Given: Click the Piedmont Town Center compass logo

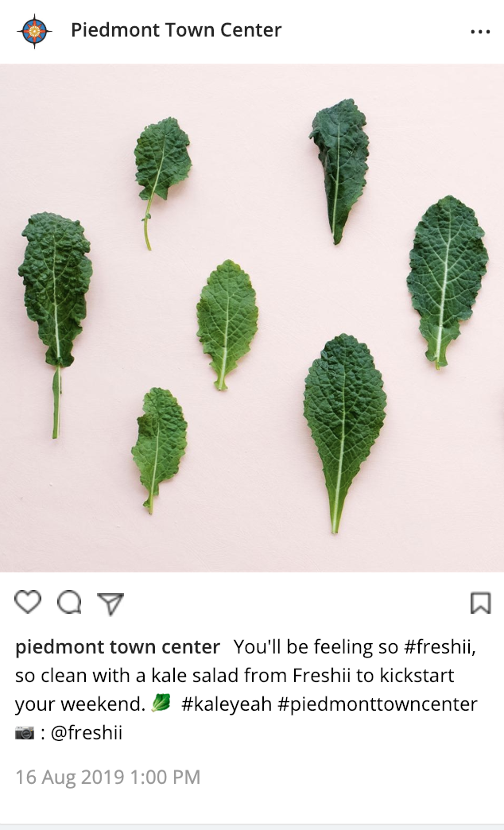Looking at the screenshot, I should tap(34, 31).
